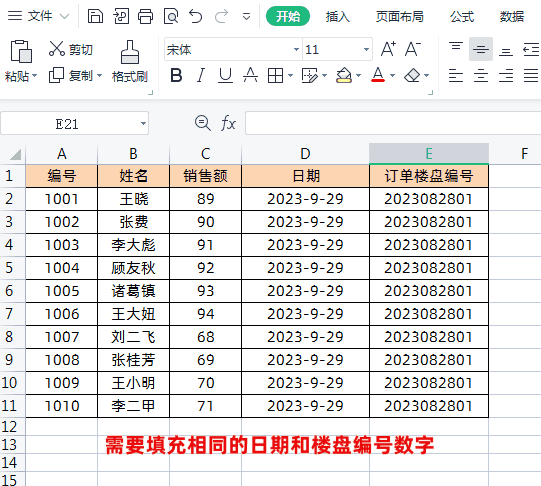
Task: Click the Save icon in quick access toolbar
Action: click(x=95, y=16)
